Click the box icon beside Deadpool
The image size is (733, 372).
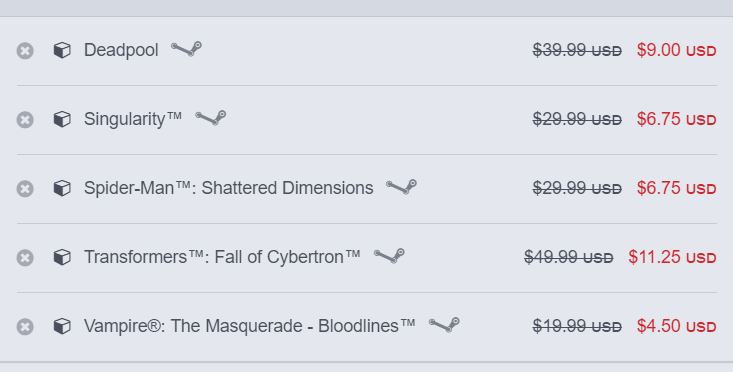(x=62, y=50)
